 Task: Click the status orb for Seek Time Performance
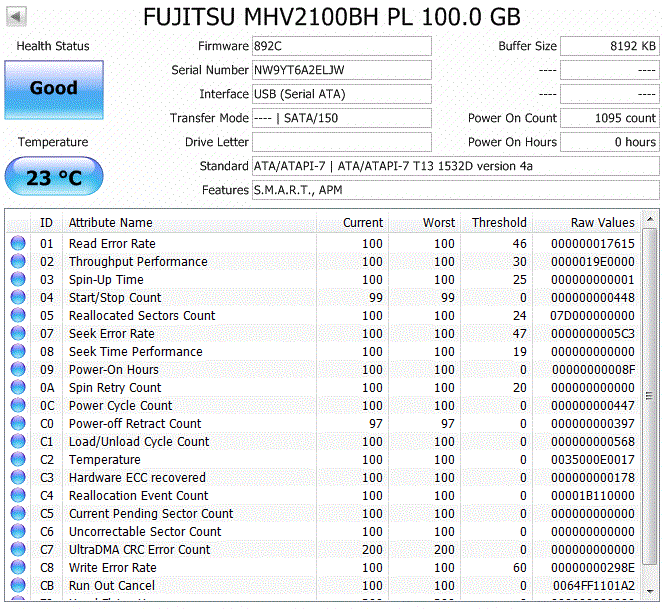pos(18,351)
